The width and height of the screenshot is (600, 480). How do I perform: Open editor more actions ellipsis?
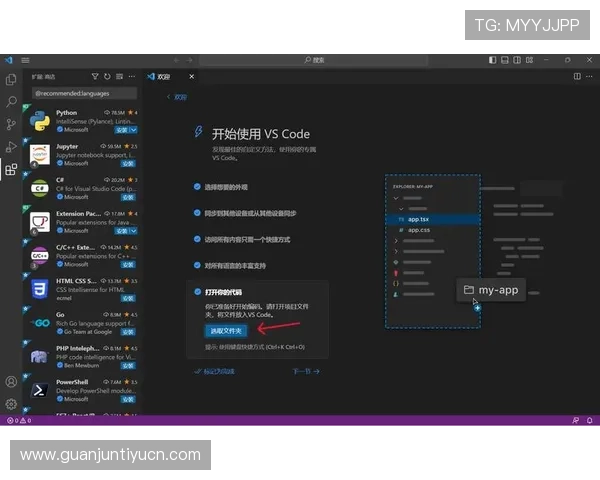pyautogui.click(x=589, y=77)
